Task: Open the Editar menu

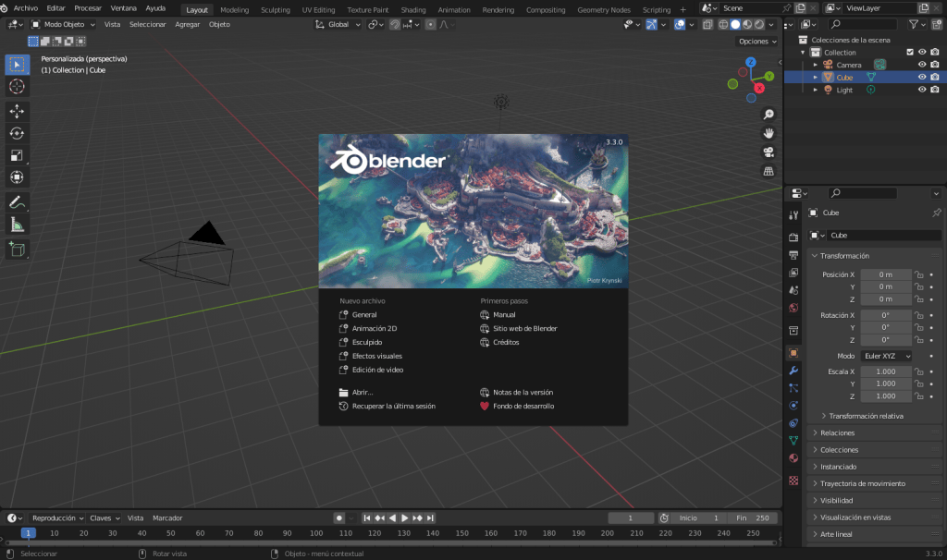Action: click(55, 8)
